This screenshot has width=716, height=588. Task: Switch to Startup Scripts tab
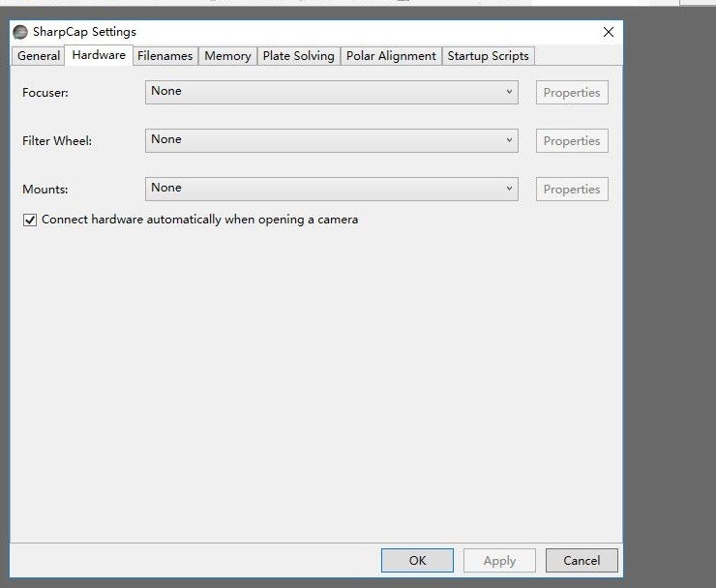coord(488,56)
